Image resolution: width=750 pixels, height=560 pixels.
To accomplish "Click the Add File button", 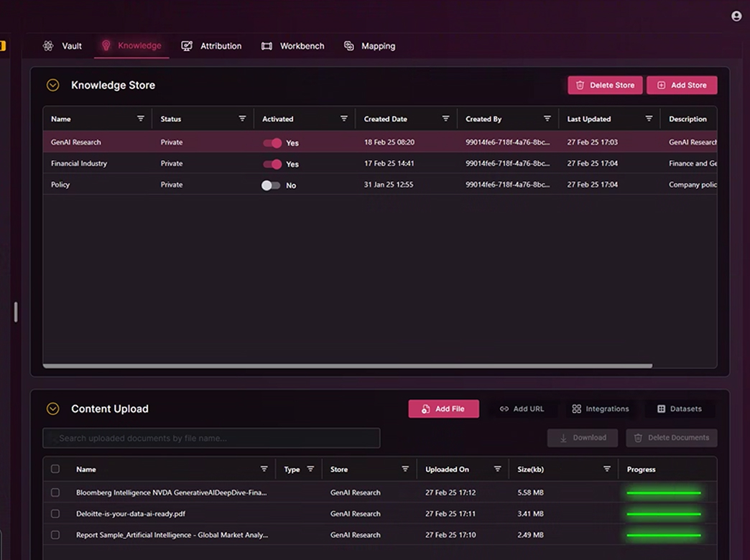I will click(x=443, y=409).
